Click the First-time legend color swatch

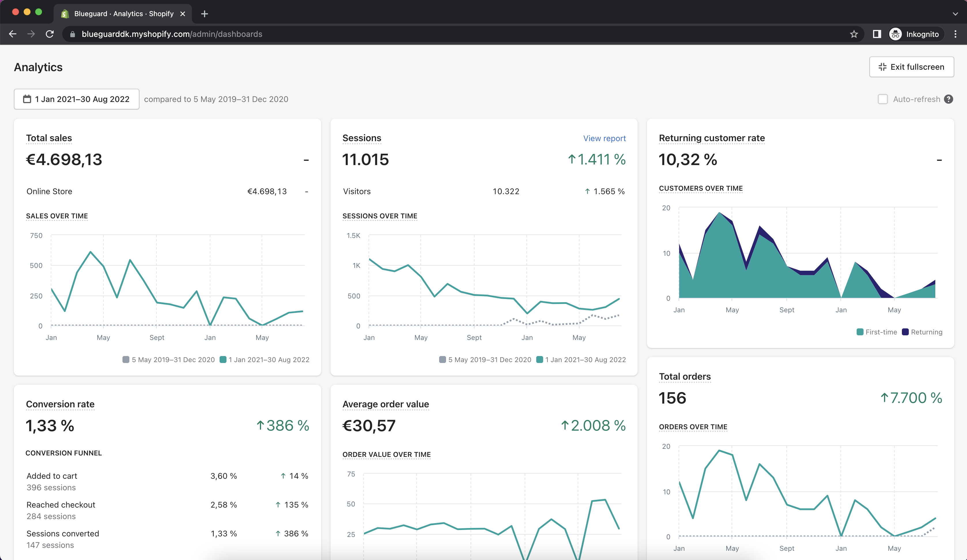pyautogui.click(x=860, y=332)
